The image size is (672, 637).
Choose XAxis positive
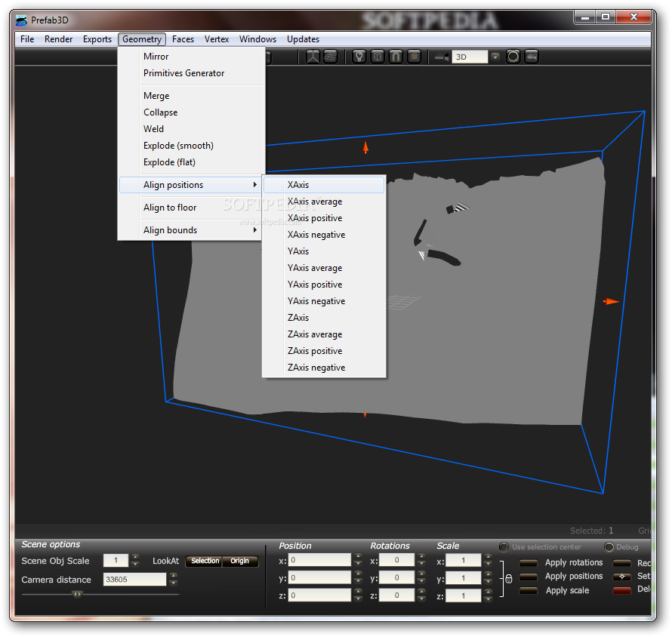[x=324, y=218]
